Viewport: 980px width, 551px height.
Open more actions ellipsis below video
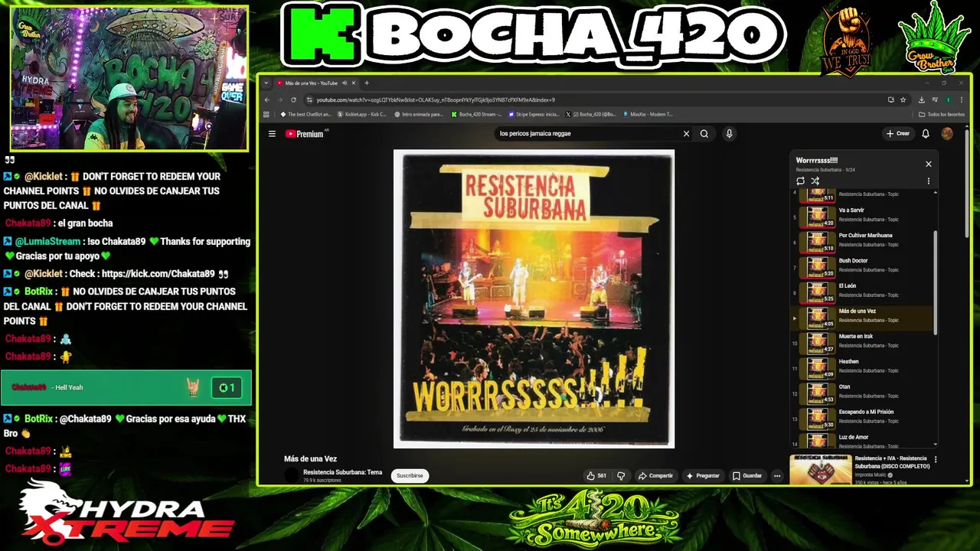click(777, 476)
